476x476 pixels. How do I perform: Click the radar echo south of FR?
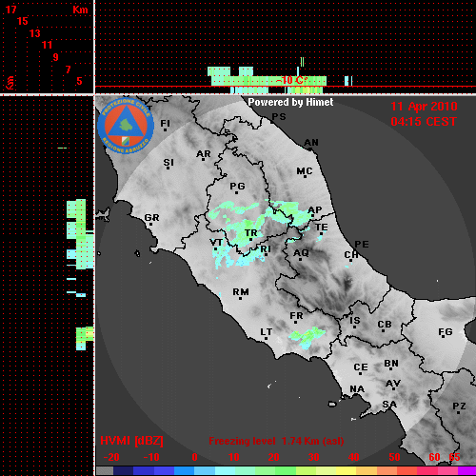click(307, 338)
